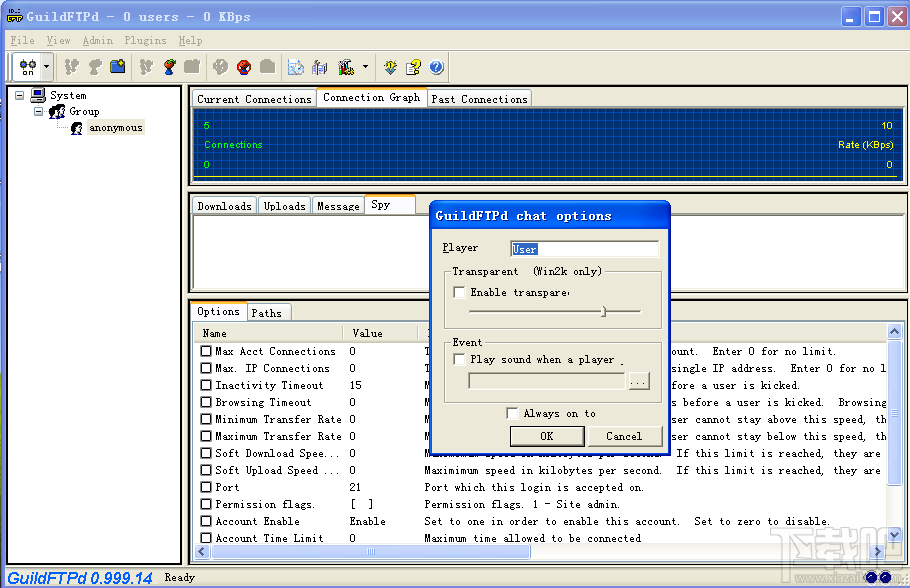Click the blue folder icon in toolbar
Screen dimensions: 910x588
(118, 67)
